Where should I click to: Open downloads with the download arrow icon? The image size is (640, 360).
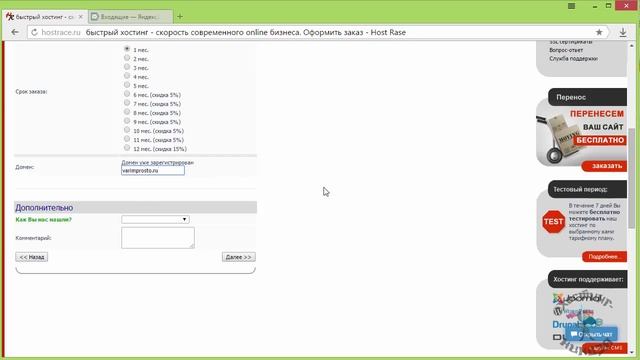tap(623, 32)
